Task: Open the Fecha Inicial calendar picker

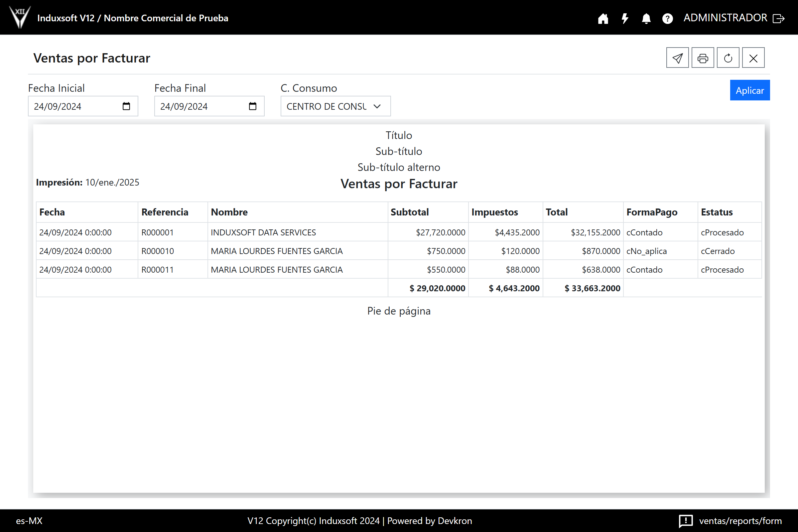Action: (x=126, y=106)
